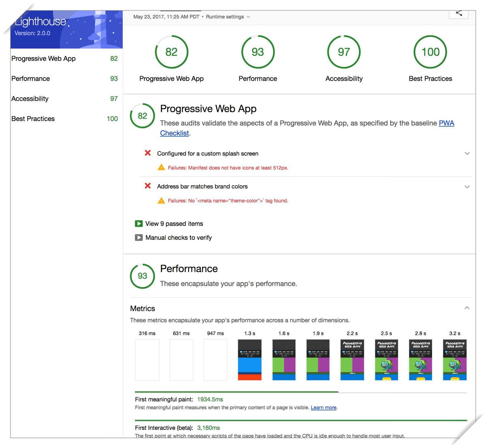This screenshot has width=486, height=448.
Task: Click the Performance score gauge 93
Action: 258,52
